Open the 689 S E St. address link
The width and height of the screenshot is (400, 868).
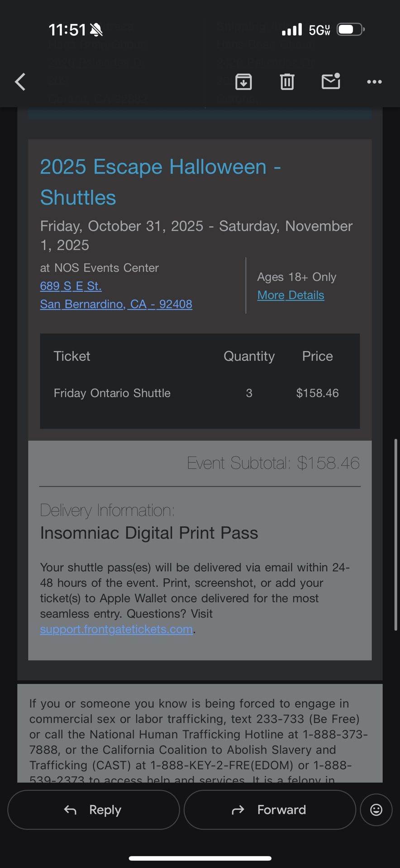click(x=71, y=286)
